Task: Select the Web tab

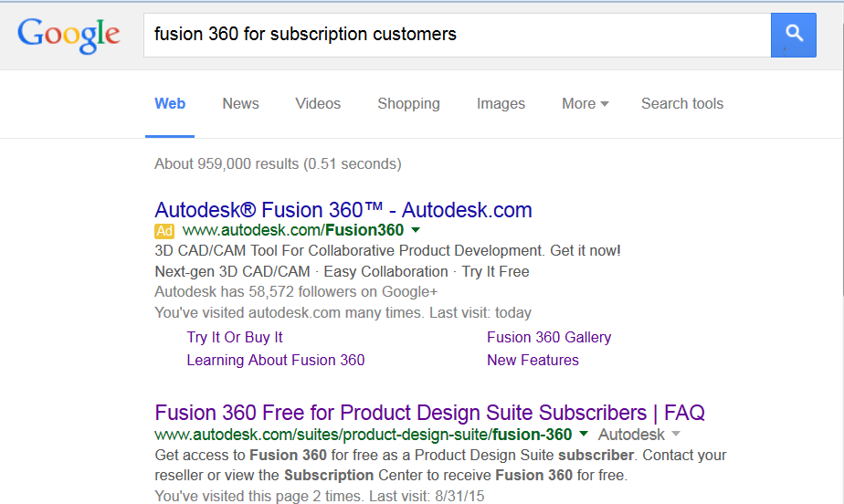Action: 170,103
